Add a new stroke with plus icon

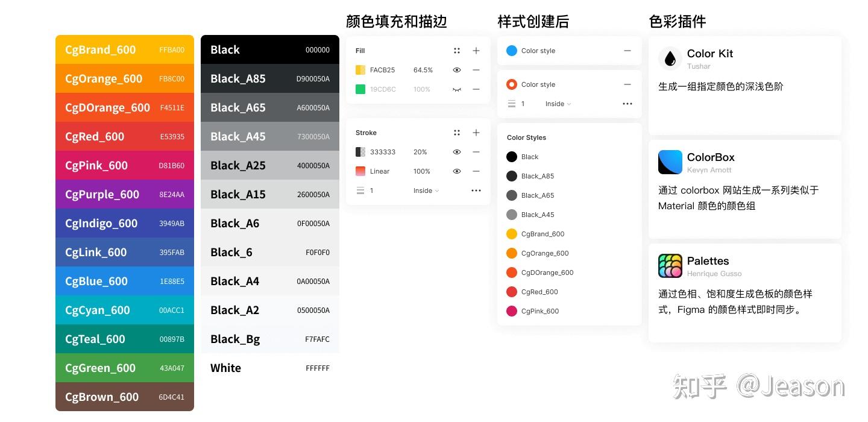pos(476,133)
